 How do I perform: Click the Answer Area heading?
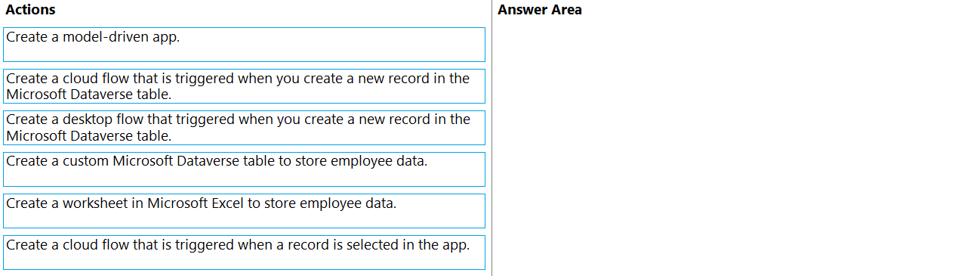coord(540,10)
